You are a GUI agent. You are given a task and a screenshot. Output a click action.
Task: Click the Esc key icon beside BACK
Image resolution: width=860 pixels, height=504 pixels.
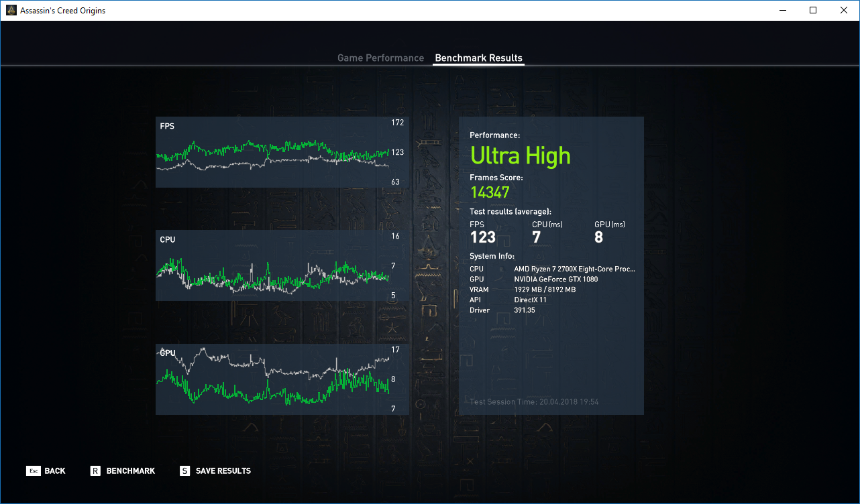[x=34, y=471]
